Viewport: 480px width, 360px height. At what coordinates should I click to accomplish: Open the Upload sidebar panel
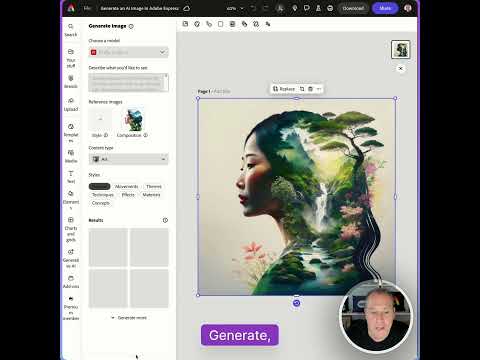[71, 104]
